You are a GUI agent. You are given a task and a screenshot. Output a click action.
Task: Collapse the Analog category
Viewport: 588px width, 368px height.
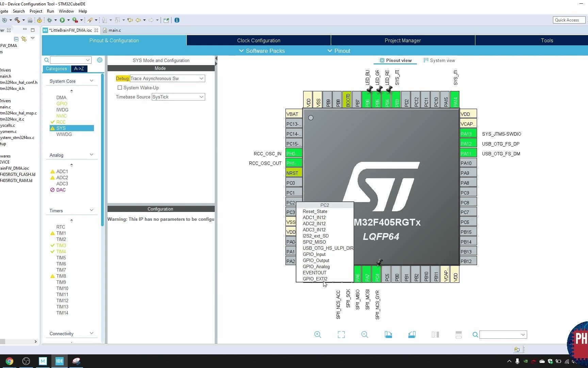[92, 155]
